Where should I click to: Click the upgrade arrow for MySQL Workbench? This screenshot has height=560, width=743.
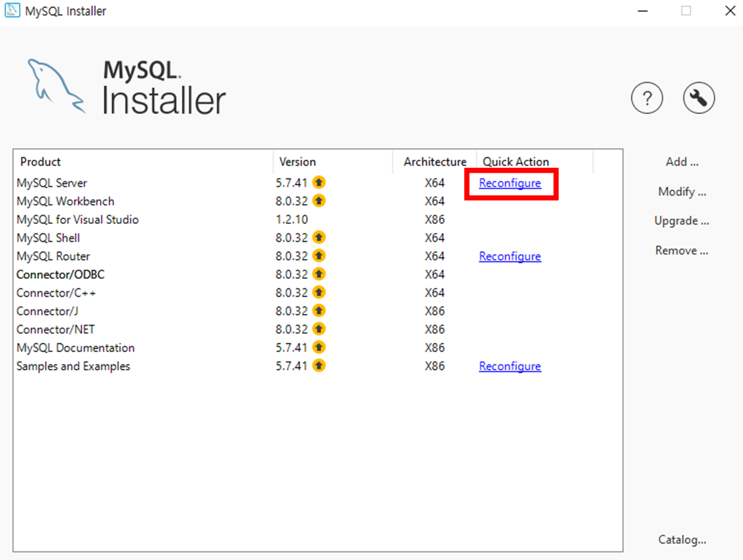pyautogui.click(x=319, y=200)
